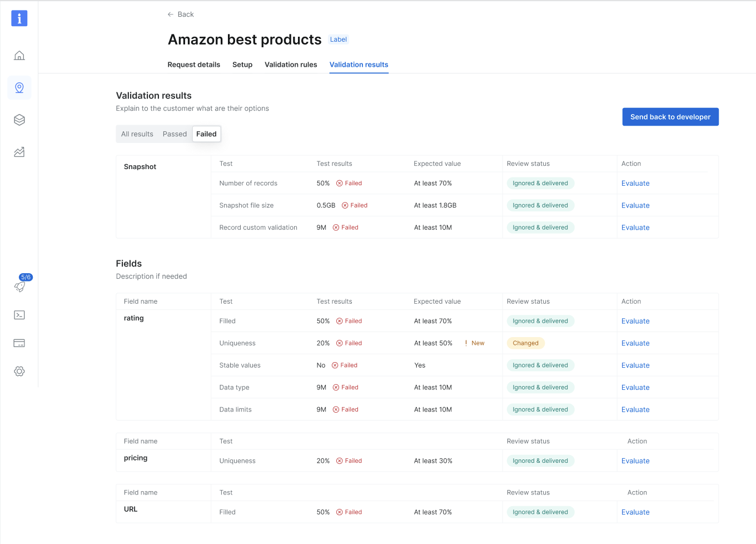Image resolution: width=756 pixels, height=544 pixels.
Task: Open the billing card sidebar icon
Action: tap(19, 343)
